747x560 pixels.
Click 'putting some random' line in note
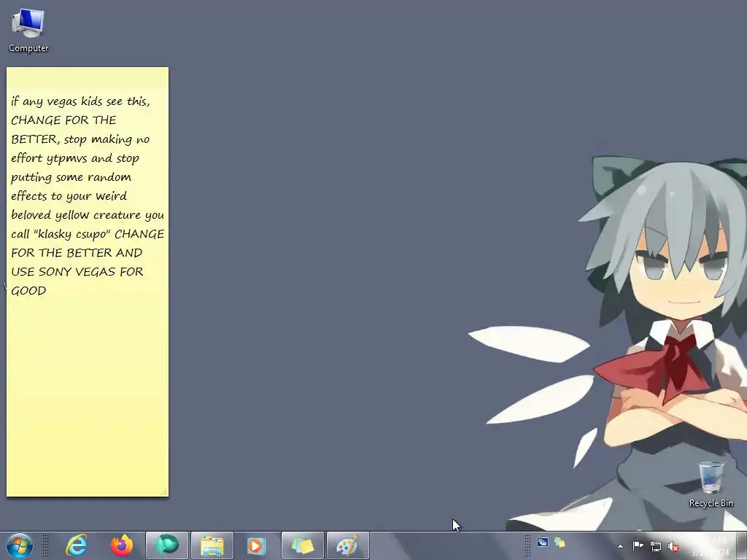click(x=71, y=177)
